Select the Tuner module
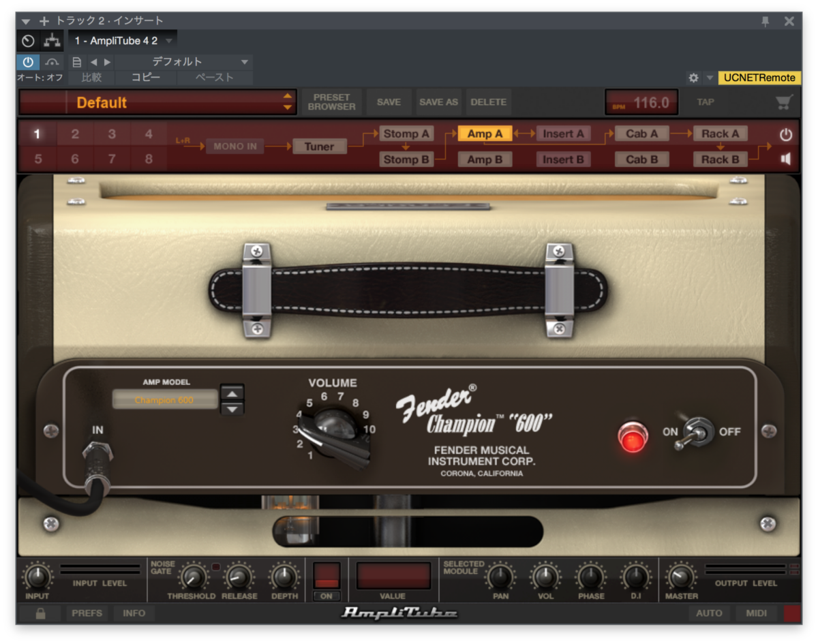This screenshot has width=818, height=644. pyautogui.click(x=320, y=147)
